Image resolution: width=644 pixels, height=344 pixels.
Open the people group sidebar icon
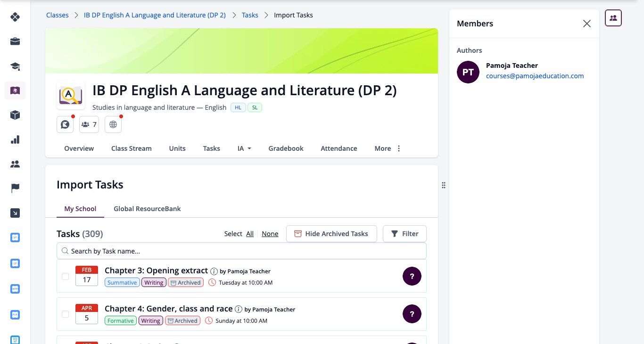tap(15, 164)
